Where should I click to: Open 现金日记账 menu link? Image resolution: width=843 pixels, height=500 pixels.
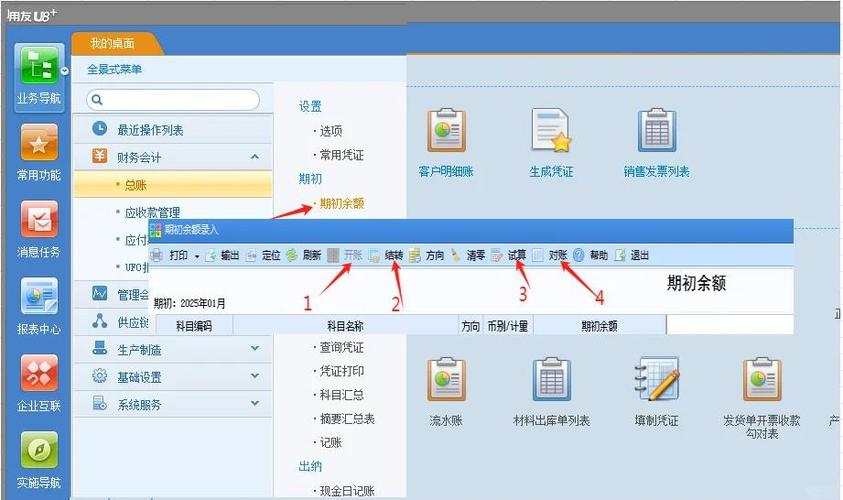pos(346,490)
